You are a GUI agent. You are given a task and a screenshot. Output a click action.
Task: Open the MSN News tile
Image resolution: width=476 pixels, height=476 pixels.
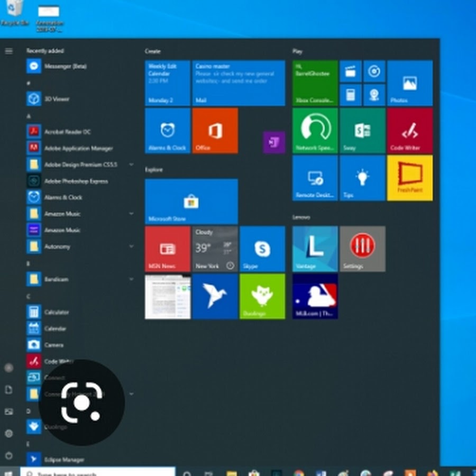click(x=168, y=249)
